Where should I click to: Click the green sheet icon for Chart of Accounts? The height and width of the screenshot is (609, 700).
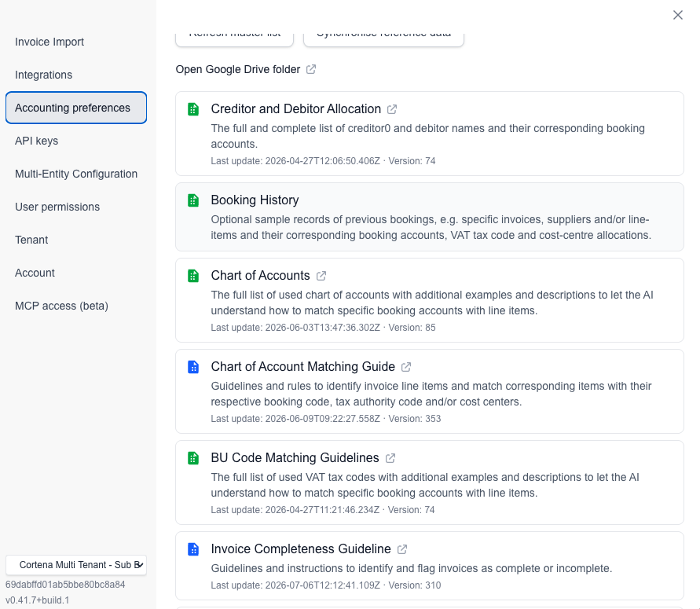tap(193, 276)
